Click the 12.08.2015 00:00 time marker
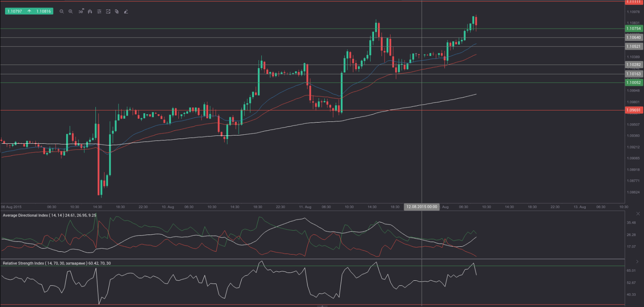This screenshot has width=644, height=307. pyautogui.click(x=421, y=207)
